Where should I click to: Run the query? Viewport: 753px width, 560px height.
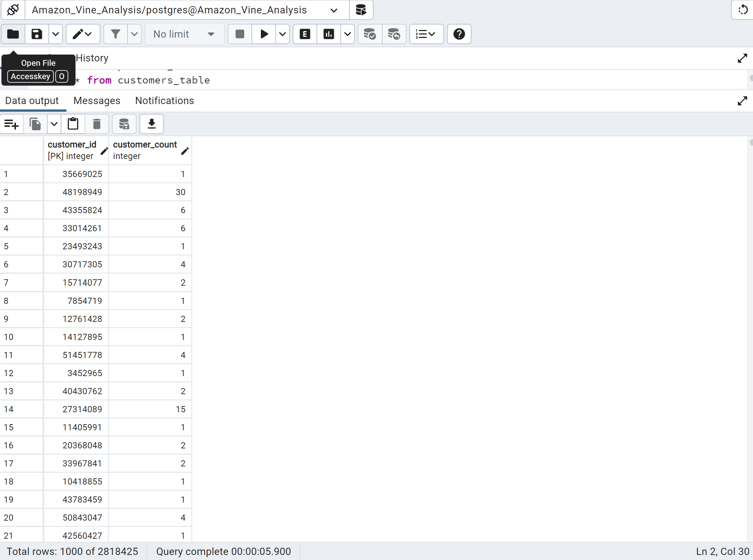point(264,34)
